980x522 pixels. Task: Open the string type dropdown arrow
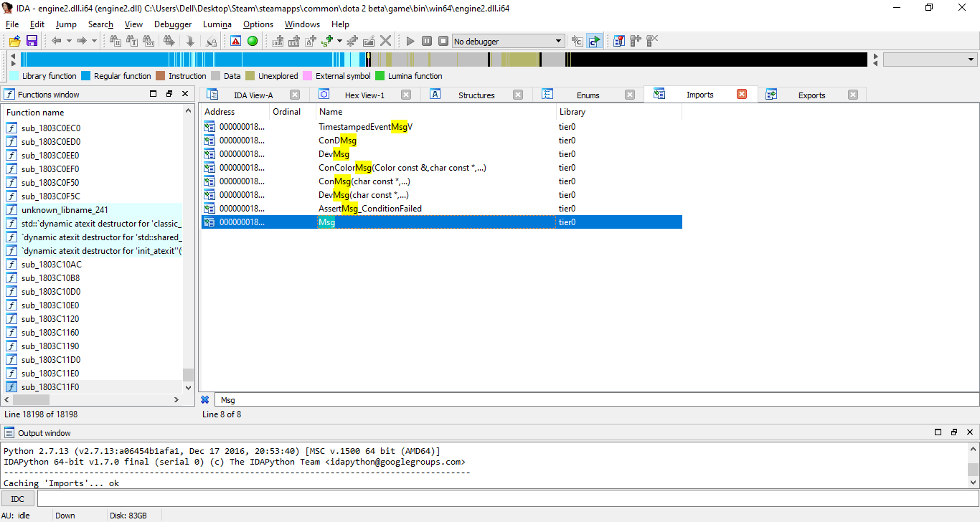(x=339, y=41)
